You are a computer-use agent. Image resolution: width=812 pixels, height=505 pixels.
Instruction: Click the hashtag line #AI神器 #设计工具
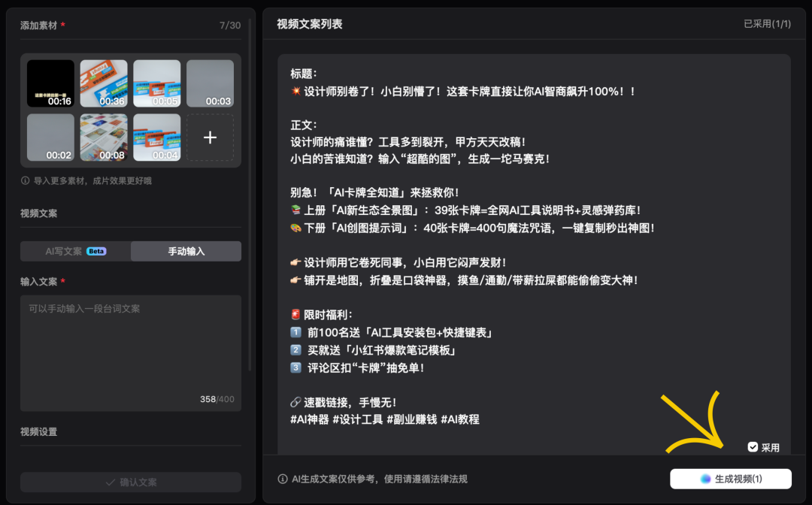point(385,419)
